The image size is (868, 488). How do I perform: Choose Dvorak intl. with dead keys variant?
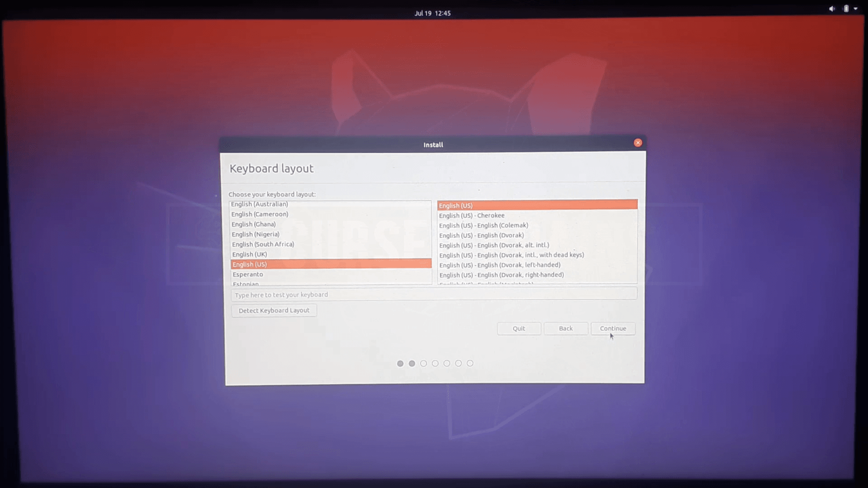[x=537, y=255]
